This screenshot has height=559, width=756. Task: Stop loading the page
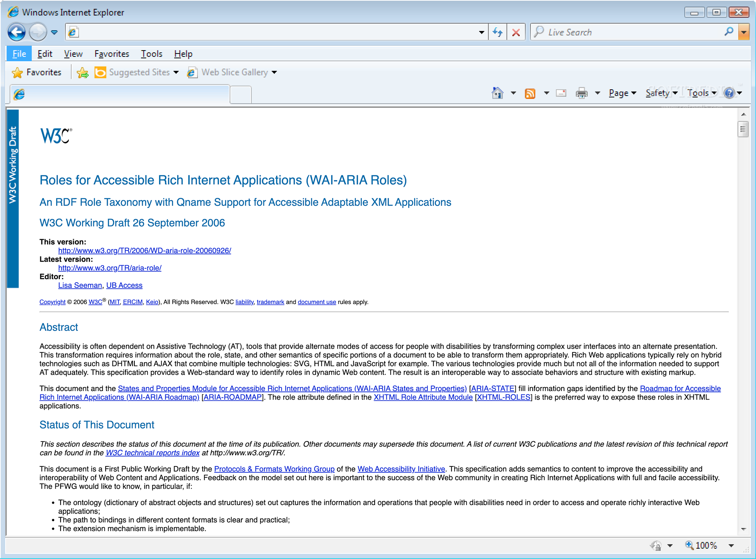point(516,32)
